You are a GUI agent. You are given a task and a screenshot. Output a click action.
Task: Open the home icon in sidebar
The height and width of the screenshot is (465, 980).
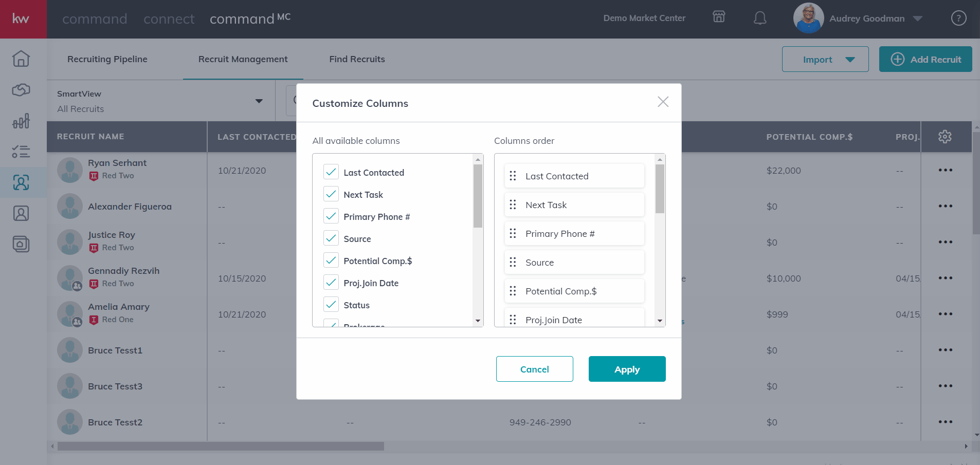coord(21,59)
